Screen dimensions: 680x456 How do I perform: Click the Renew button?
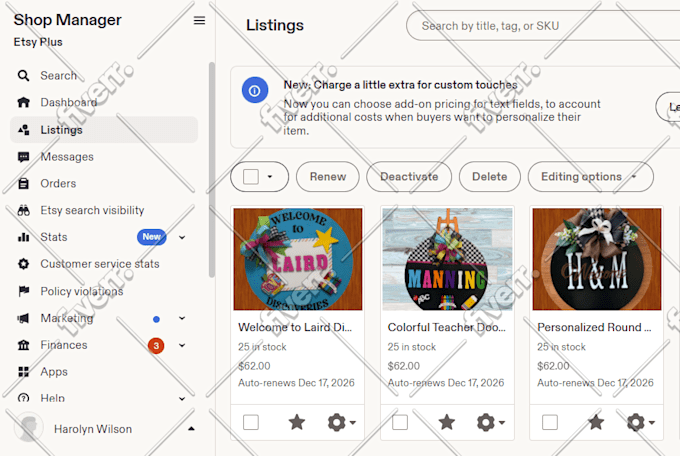(x=328, y=177)
